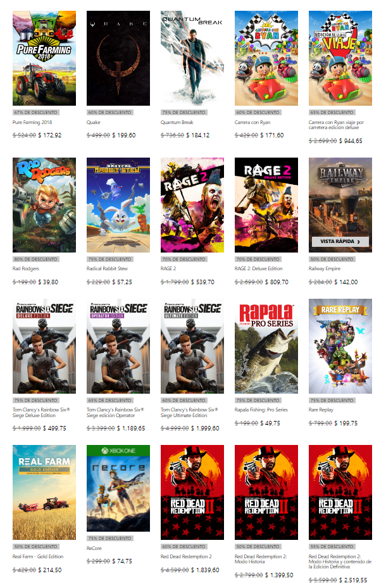Open the Red Dead Redemption 2 title link

point(186,556)
